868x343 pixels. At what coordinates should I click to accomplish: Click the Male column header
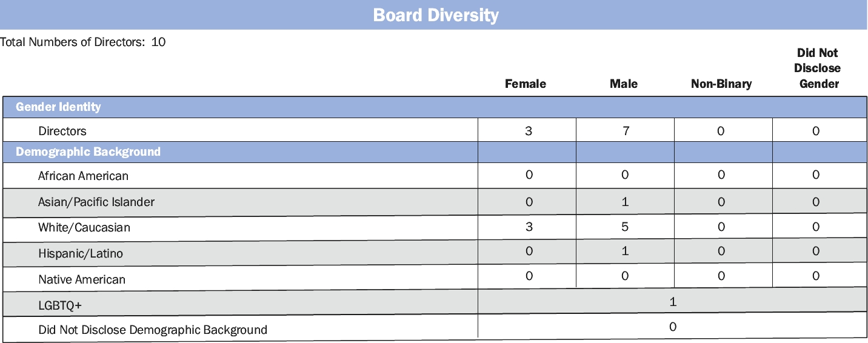click(624, 84)
